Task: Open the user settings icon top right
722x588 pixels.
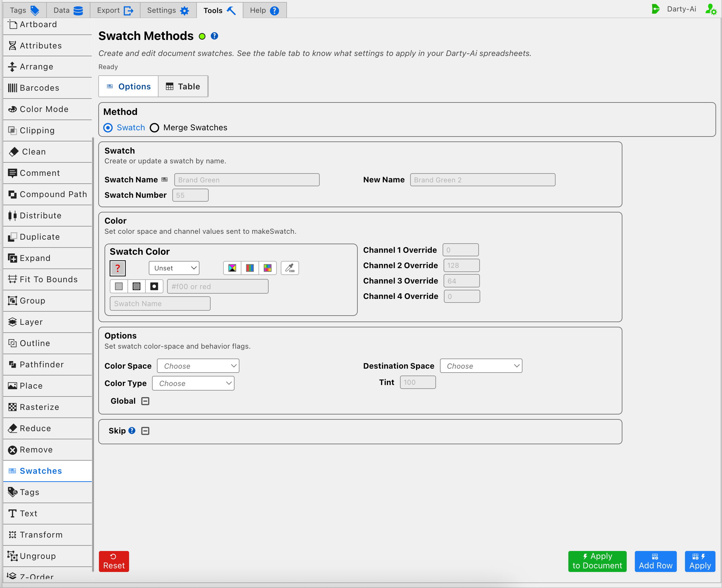Action: pos(711,9)
